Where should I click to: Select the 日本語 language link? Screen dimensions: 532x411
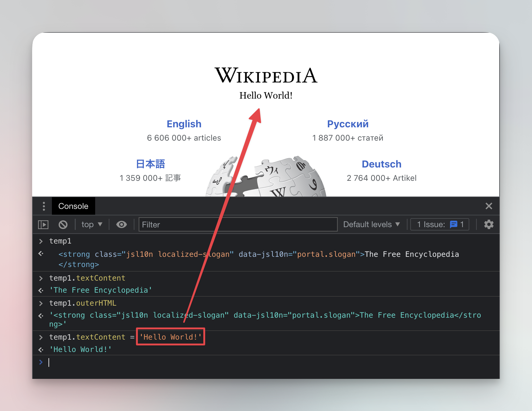[x=150, y=164]
